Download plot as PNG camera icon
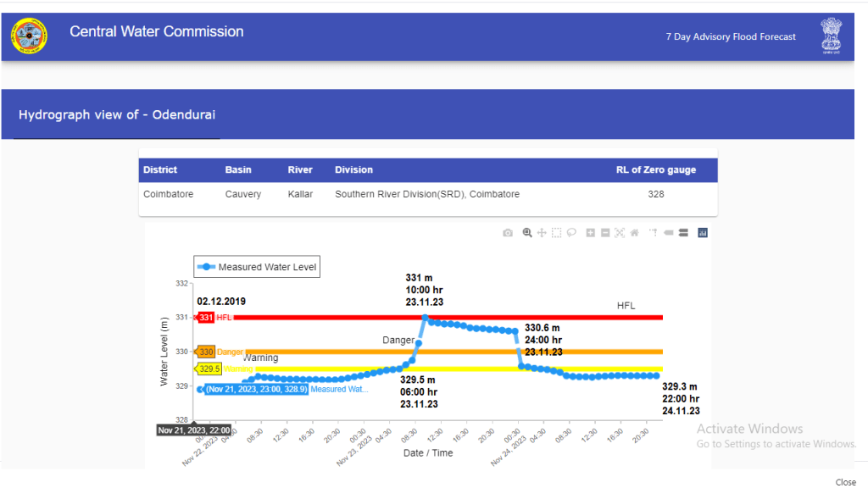This screenshot has width=868, height=488. 508,233
